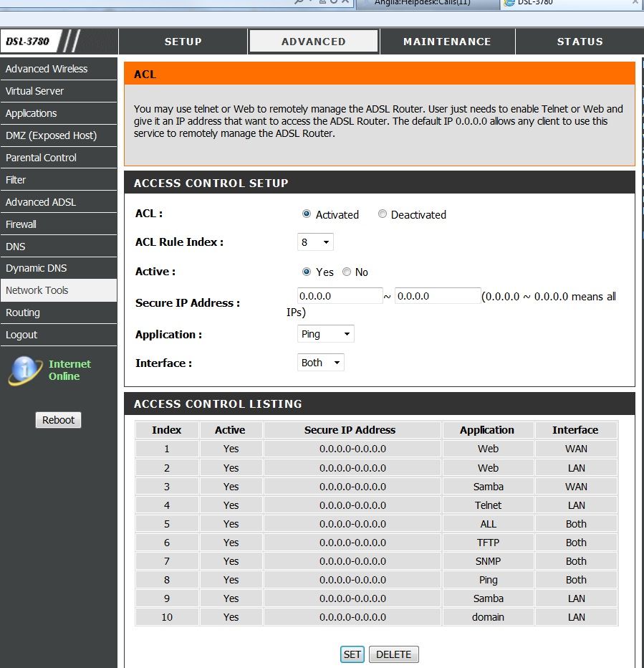Select the Deactivated ACL radio button
644x668 pixels.
pyautogui.click(x=383, y=214)
